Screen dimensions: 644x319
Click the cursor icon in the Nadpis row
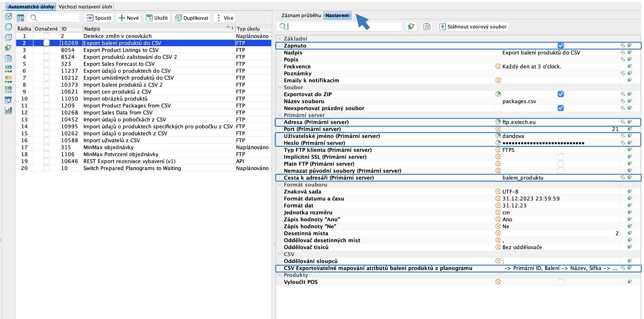coord(630,53)
